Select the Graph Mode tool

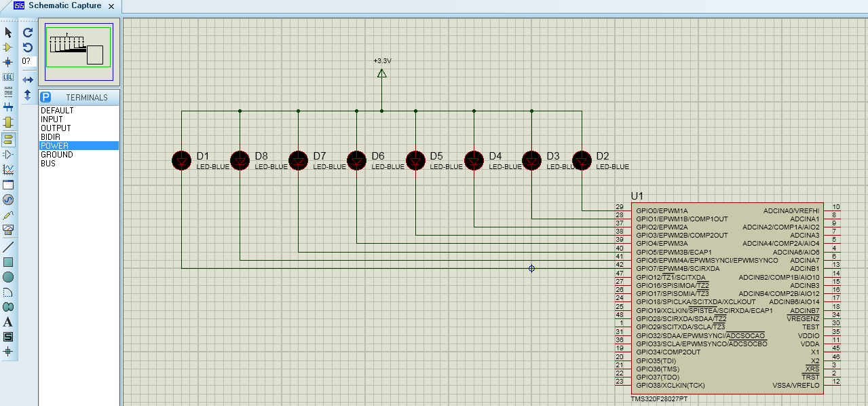point(8,170)
